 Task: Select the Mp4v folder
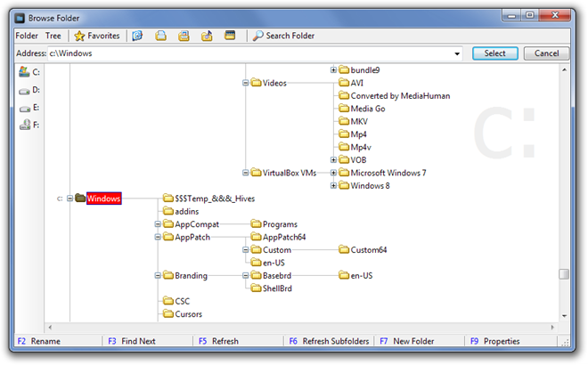tap(355, 147)
